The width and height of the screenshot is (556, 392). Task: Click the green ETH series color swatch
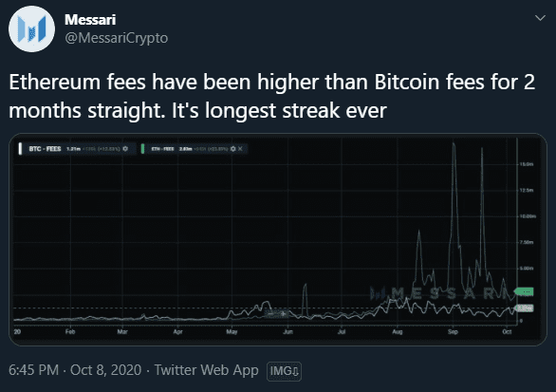coord(142,149)
